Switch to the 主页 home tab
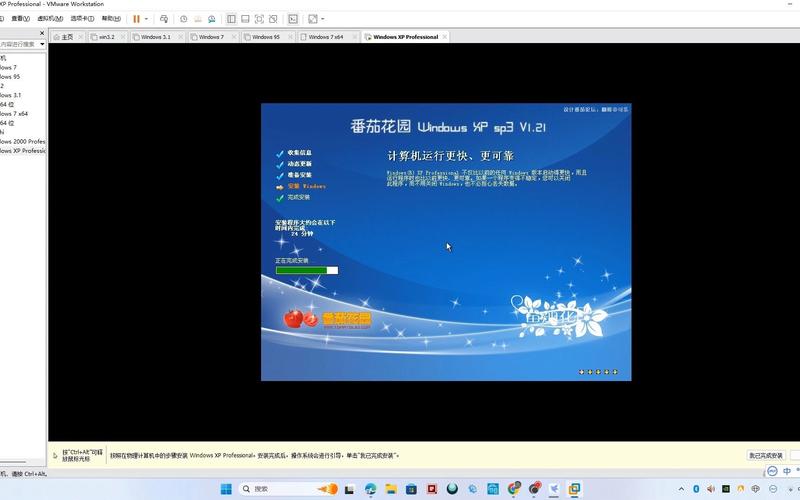800x500 pixels. pos(67,37)
